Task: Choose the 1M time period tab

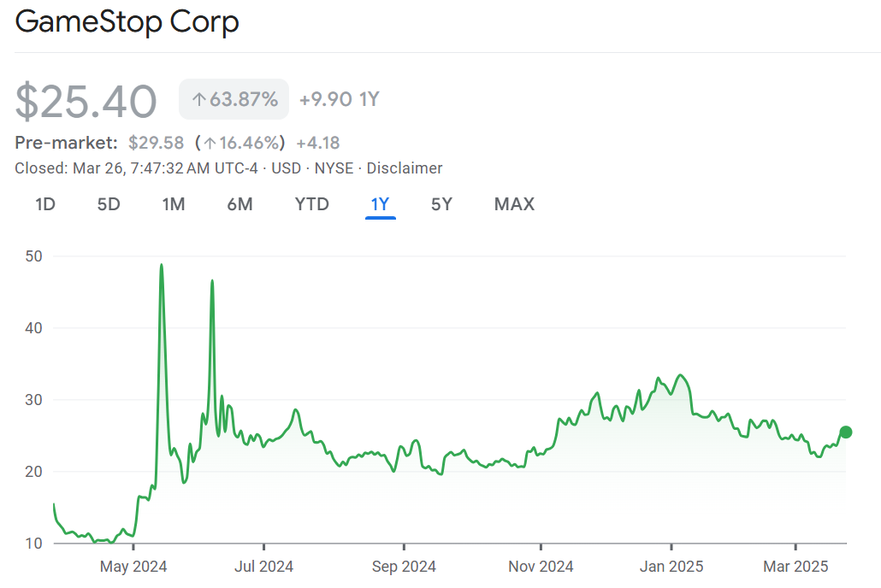Action: [x=174, y=204]
